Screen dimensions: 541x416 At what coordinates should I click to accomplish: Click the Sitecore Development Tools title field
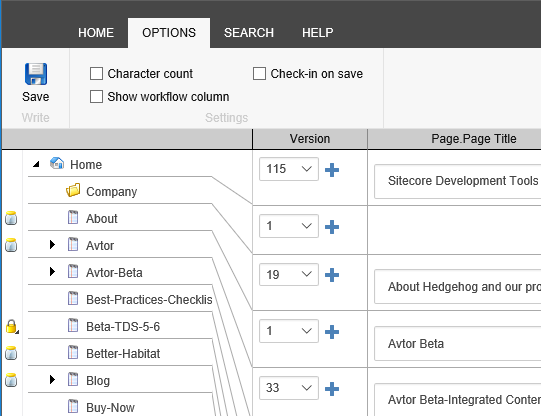coord(458,181)
